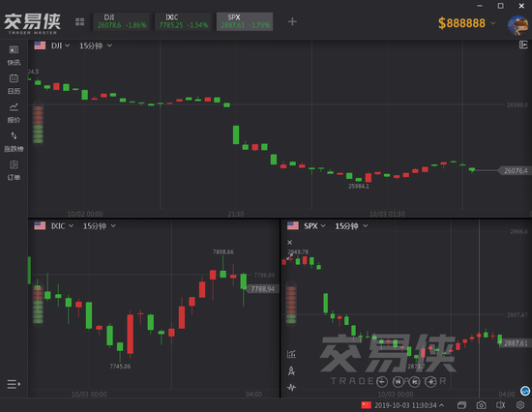The width and height of the screenshot is (532, 412).
Task: Toggle the muted speaker icon
Action: coord(501,405)
